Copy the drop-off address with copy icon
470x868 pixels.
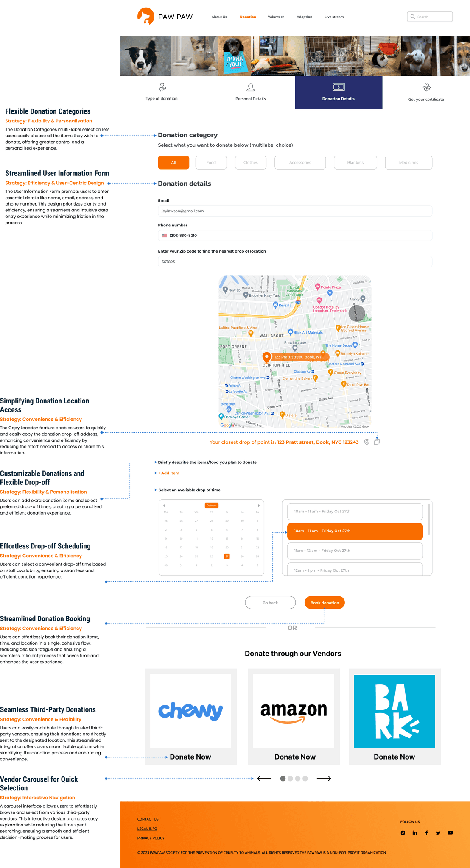click(377, 442)
